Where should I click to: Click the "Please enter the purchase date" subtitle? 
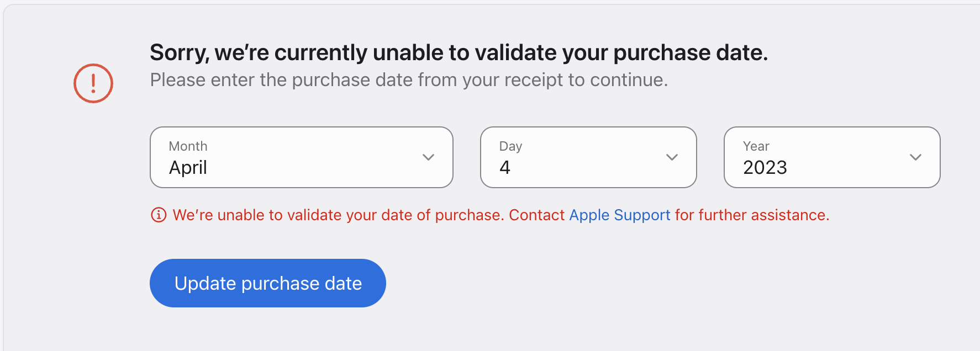coord(409,80)
